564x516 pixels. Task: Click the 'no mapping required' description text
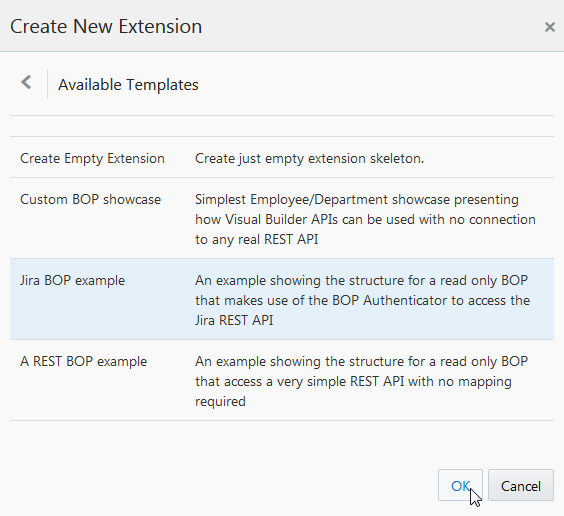[x=361, y=381]
